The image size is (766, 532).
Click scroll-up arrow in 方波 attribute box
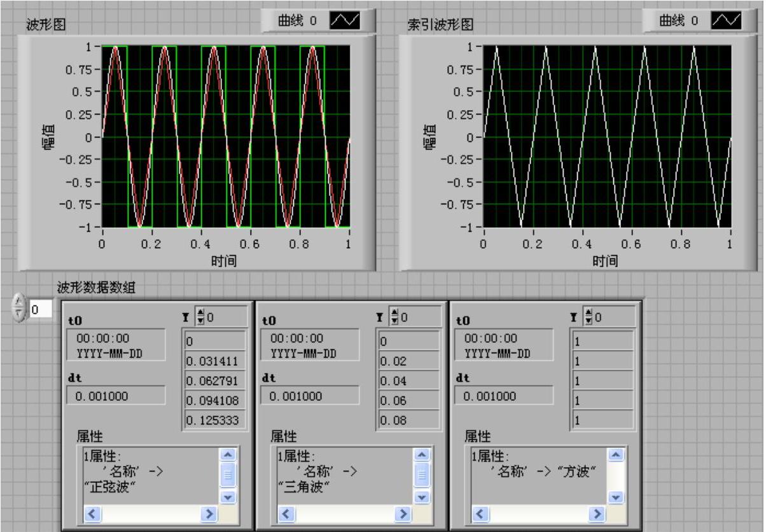(615, 454)
